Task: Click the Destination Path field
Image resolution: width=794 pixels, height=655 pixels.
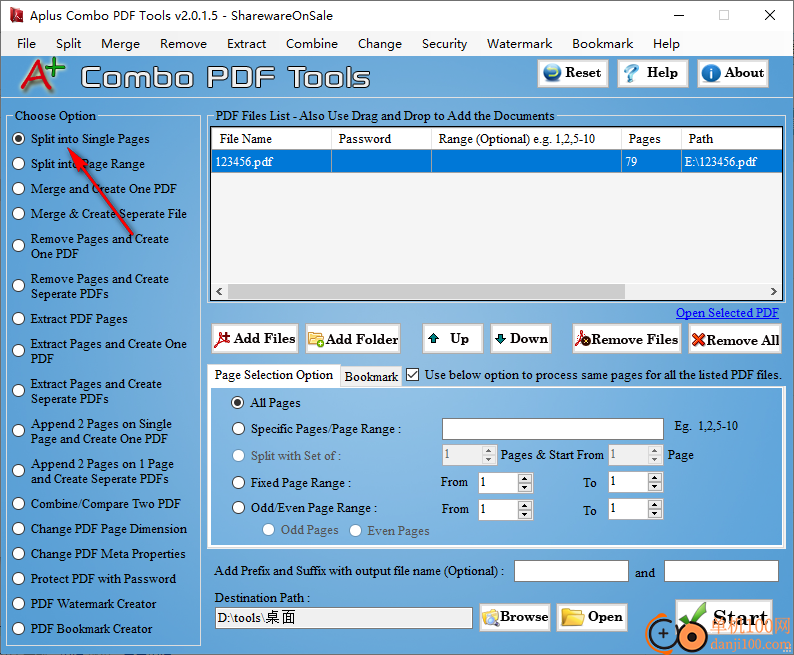Action: 343,618
